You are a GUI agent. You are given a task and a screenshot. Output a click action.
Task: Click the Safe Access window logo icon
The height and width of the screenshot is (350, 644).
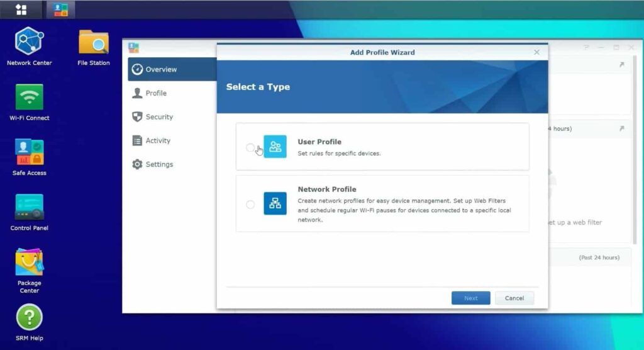133,48
